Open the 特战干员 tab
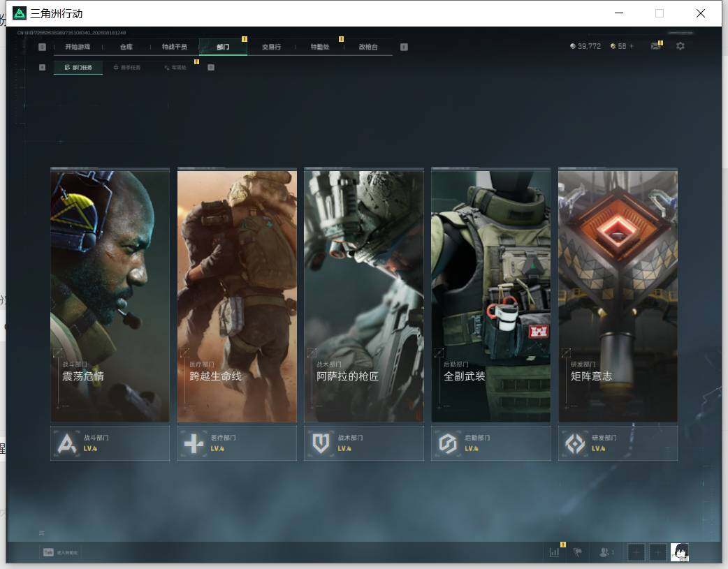The image size is (728, 569). (x=175, y=47)
